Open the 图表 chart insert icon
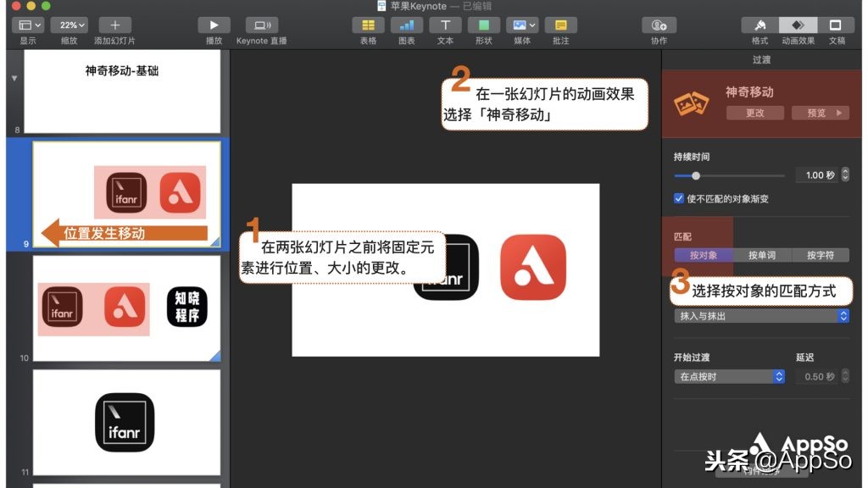868x488 pixels. tap(406, 25)
